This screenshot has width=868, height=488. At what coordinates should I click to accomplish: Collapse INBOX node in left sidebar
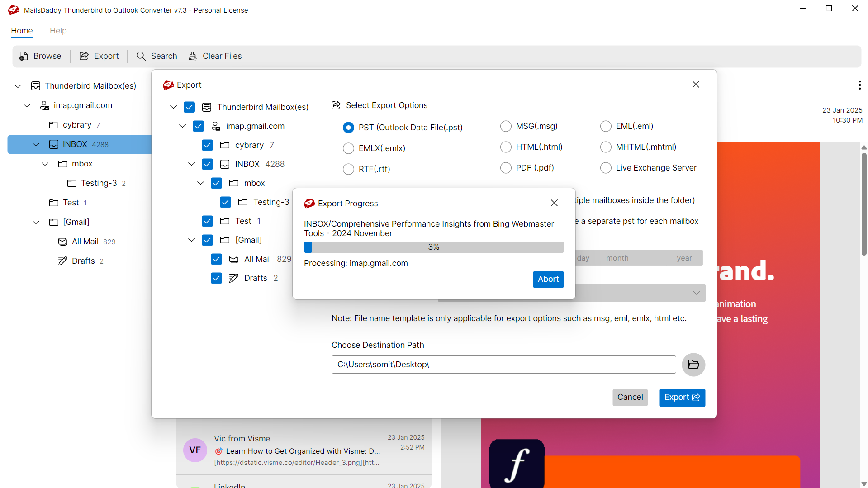coord(36,144)
